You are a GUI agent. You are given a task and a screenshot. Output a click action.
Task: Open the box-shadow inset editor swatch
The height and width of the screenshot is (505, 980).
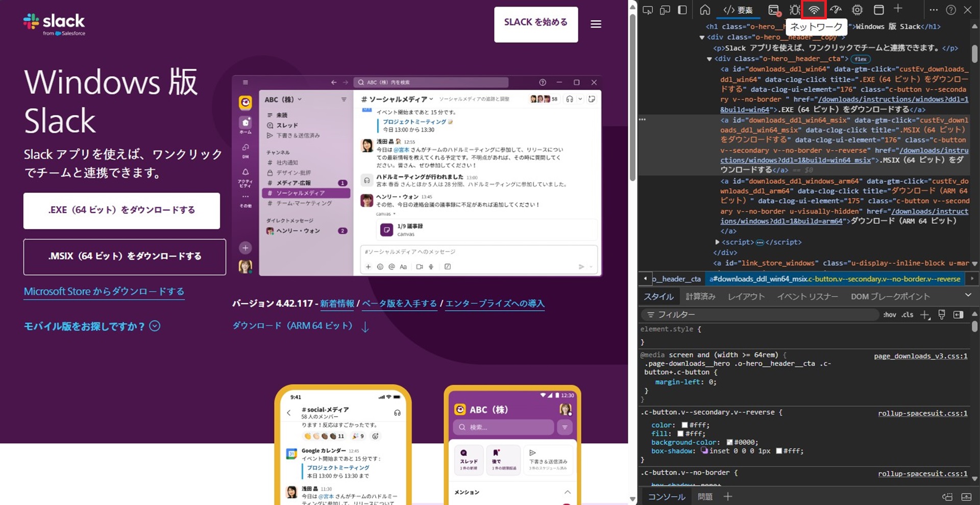pyautogui.click(x=704, y=451)
